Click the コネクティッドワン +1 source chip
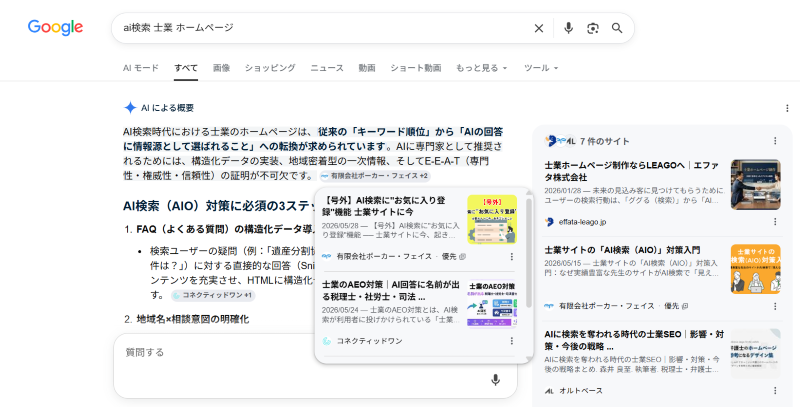Screen dimensions: 800x407 [x=213, y=295]
